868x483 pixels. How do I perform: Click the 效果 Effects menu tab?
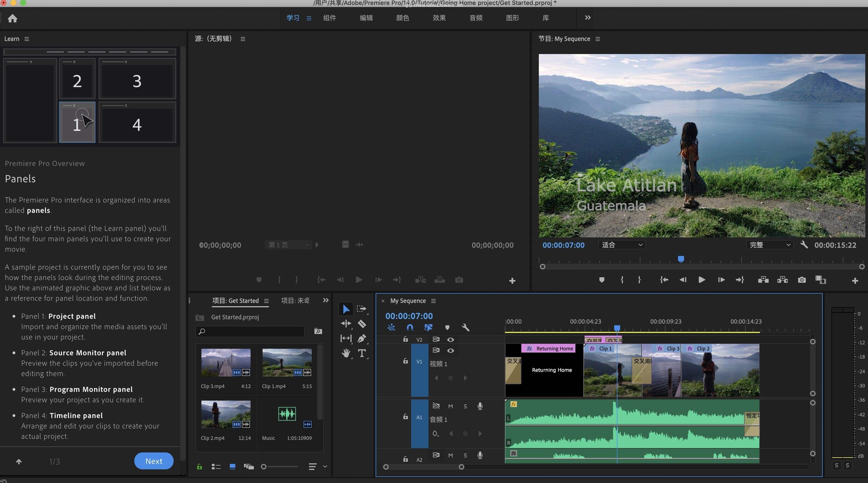[439, 17]
